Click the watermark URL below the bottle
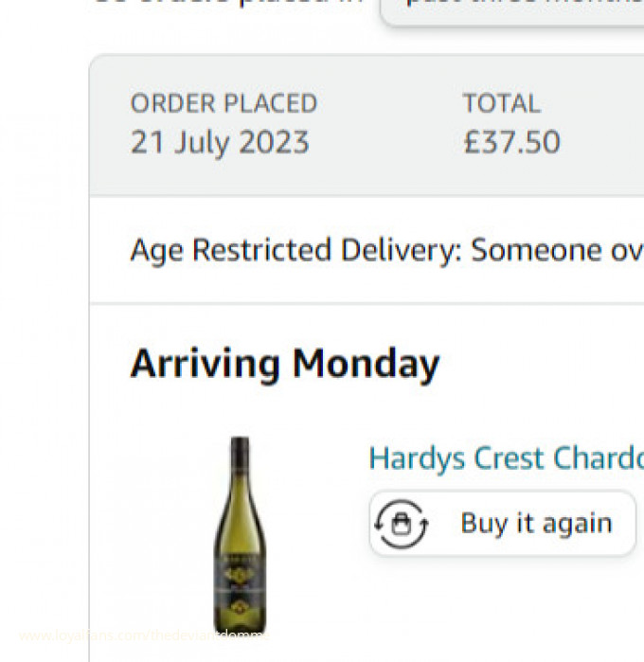Screen dimensions: 644x662 [x=142, y=635]
